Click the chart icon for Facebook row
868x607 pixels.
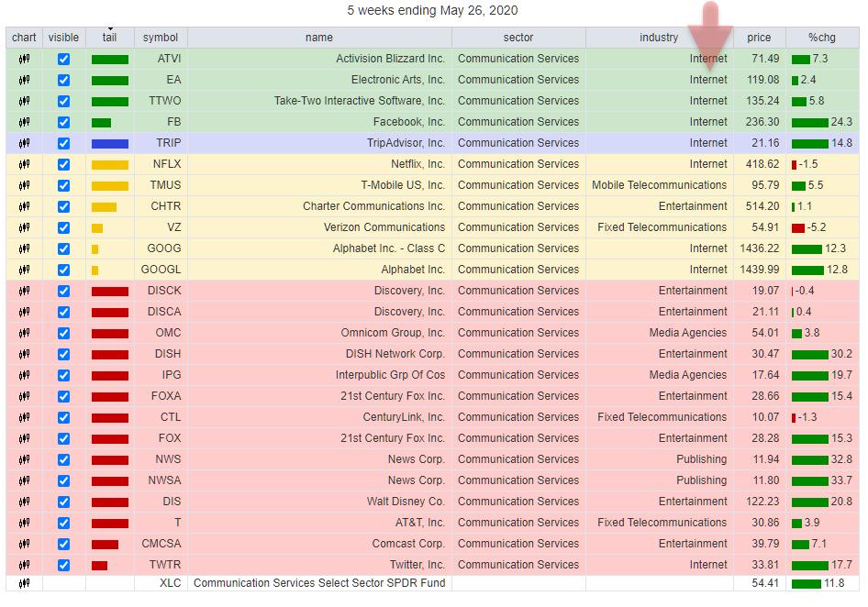tap(24, 122)
